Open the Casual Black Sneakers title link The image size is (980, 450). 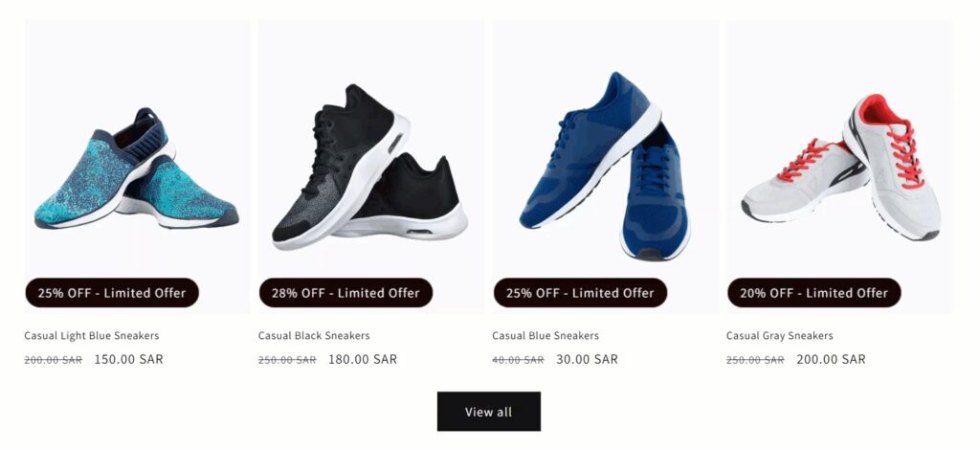coord(314,336)
